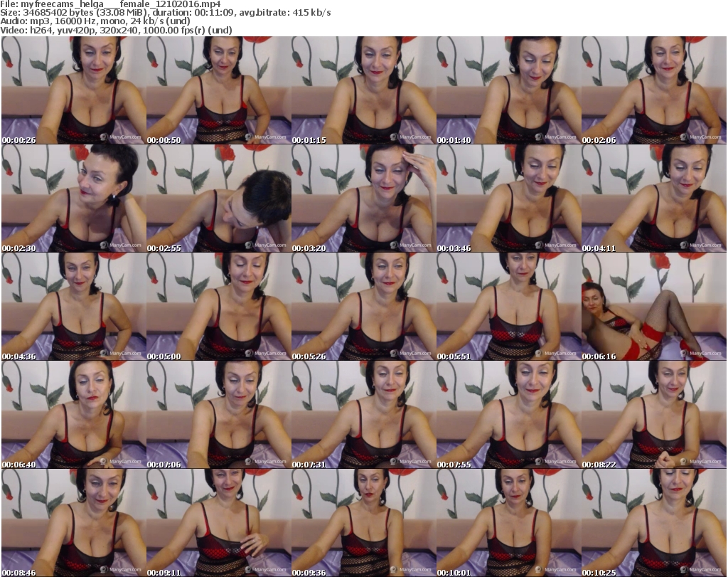Choose the 00:09:36 frame
Screen dimensions: 728x577
(363, 523)
